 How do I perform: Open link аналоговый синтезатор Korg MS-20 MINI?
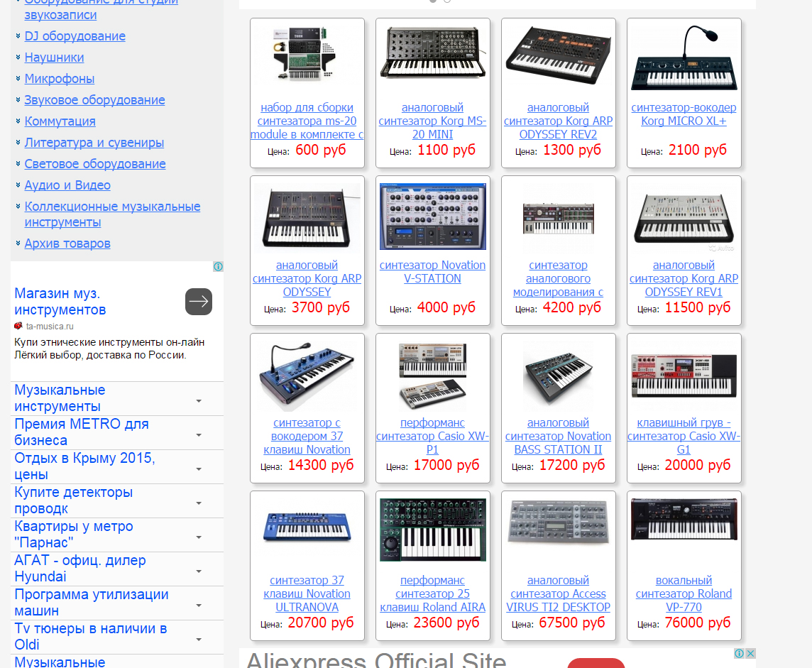pyautogui.click(x=433, y=121)
